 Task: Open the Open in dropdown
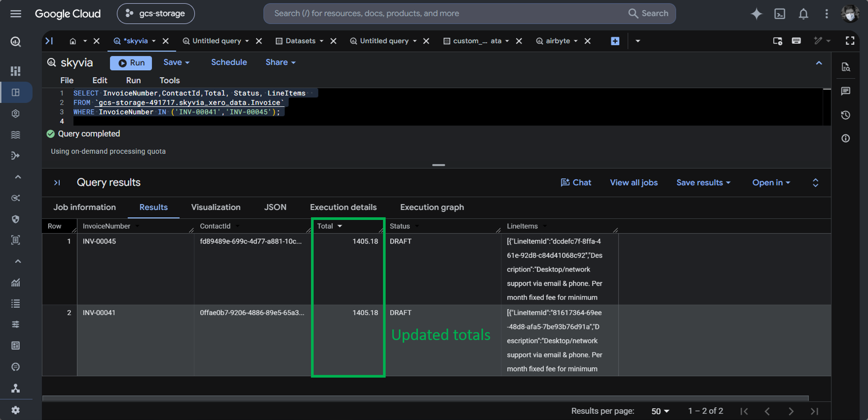pyautogui.click(x=771, y=183)
